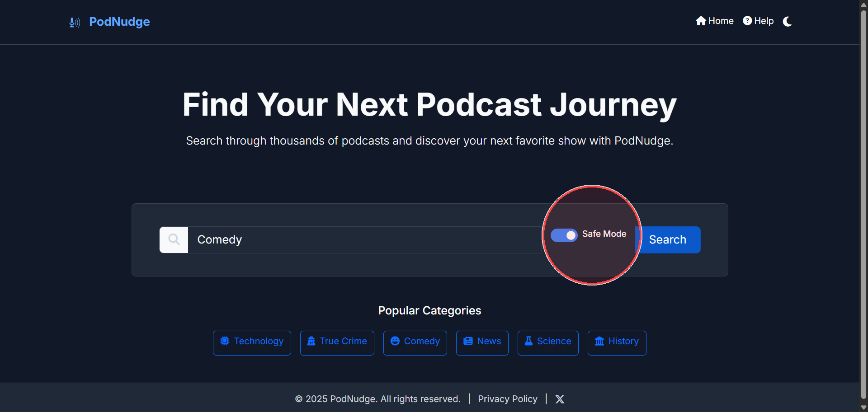Click the question mark Help icon
This screenshot has width=868, height=412.
[x=747, y=21]
